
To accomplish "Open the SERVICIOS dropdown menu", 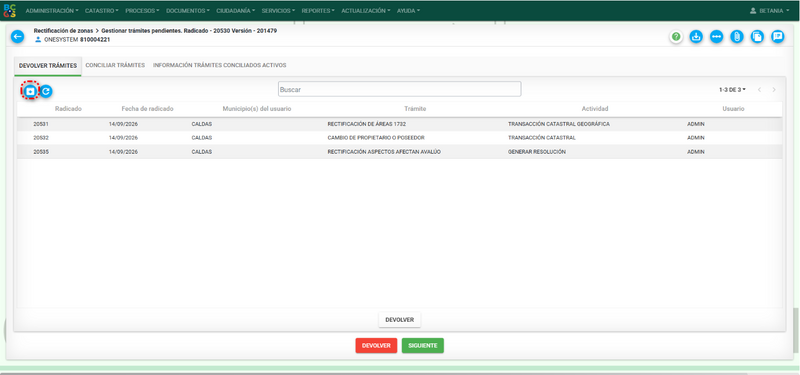I will click(x=279, y=11).
